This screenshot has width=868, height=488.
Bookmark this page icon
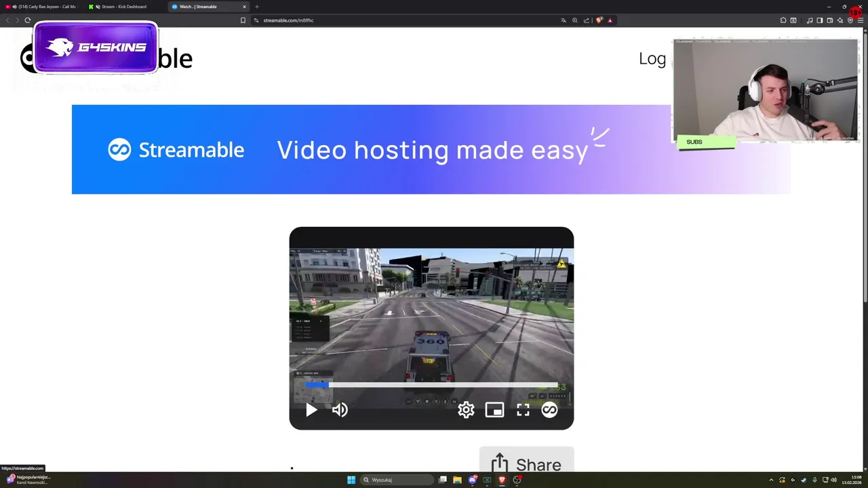(243, 20)
